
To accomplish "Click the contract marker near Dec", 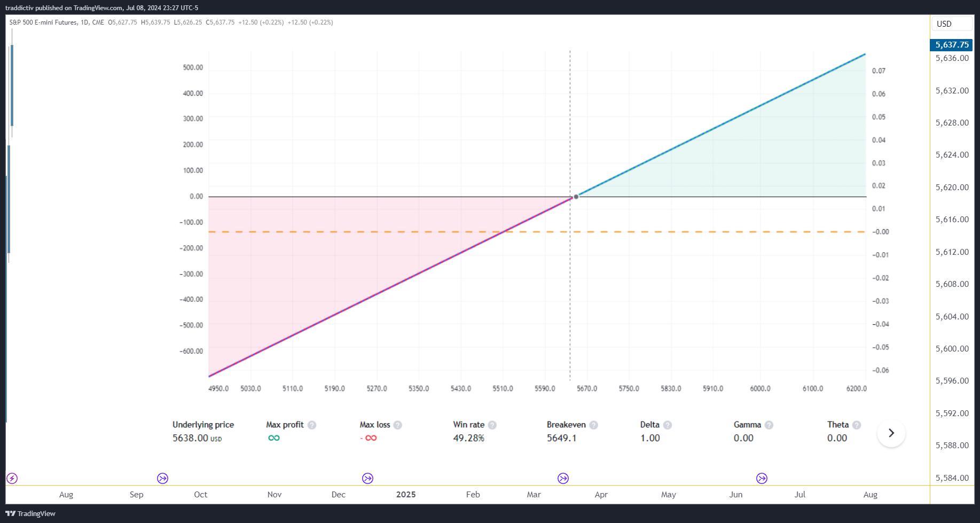I will [x=367, y=478].
